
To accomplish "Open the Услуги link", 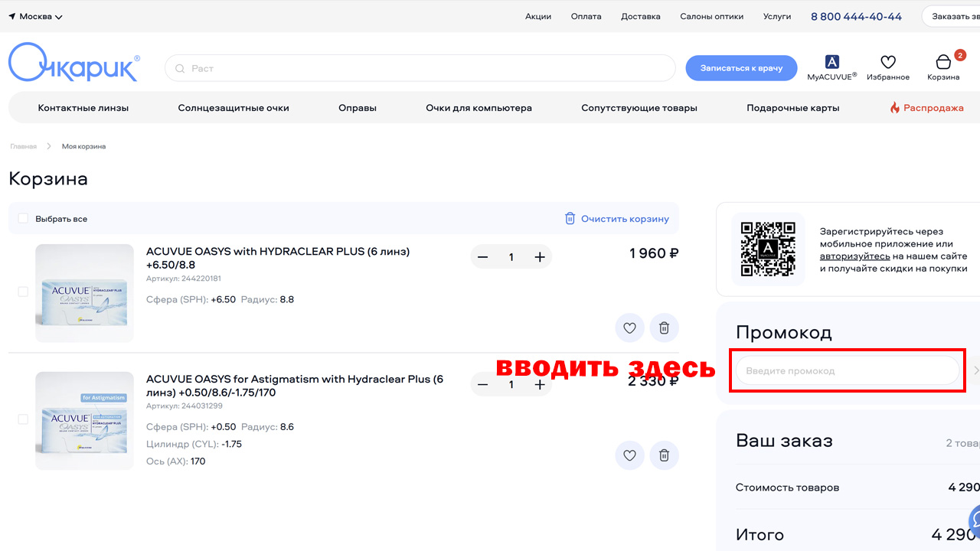I will 777,16.
